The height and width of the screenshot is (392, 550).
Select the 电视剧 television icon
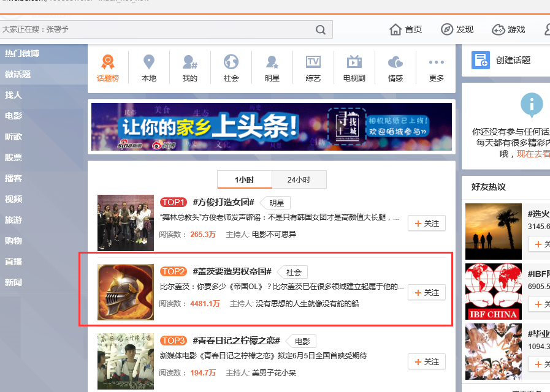[x=354, y=62]
